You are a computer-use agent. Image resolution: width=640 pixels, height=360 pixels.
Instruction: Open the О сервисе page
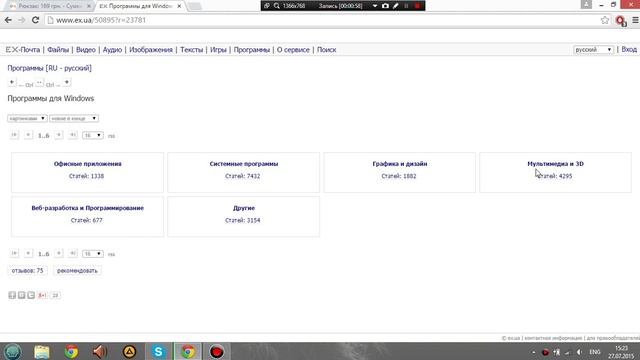(293, 50)
